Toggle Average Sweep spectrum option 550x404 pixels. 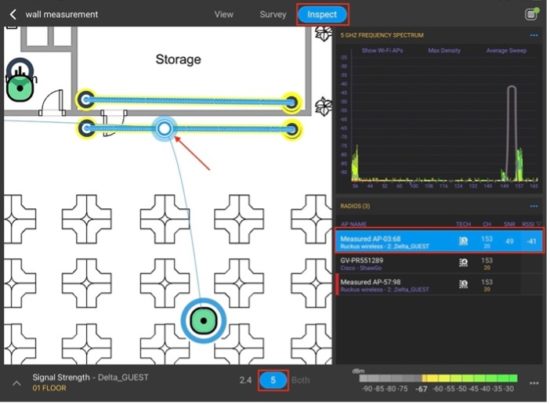(506, 50)
